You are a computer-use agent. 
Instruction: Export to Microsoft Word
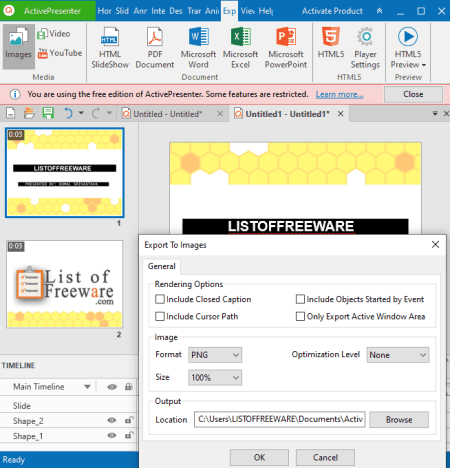tap(198, 48)
